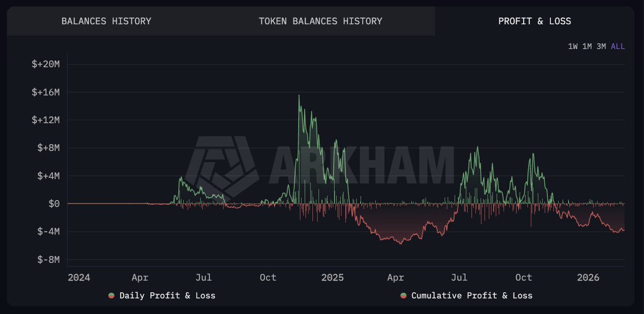Click the $-8M y-axis label
Screen dimensions: 644x314
click(47, 260)
